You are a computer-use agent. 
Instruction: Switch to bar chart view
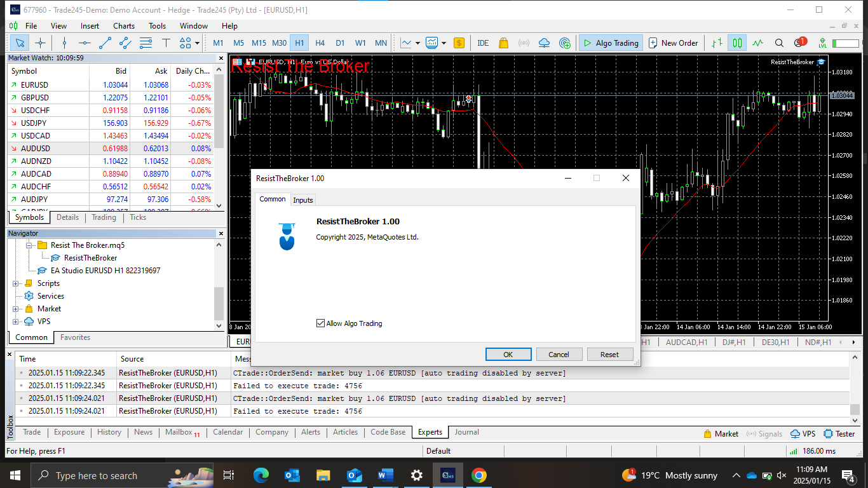tap(717, 43)
